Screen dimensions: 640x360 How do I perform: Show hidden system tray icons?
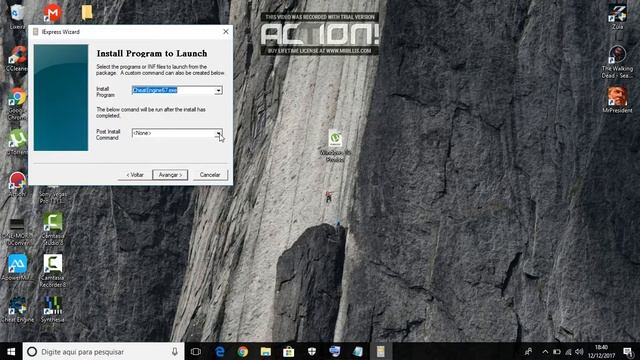point(545,351)
